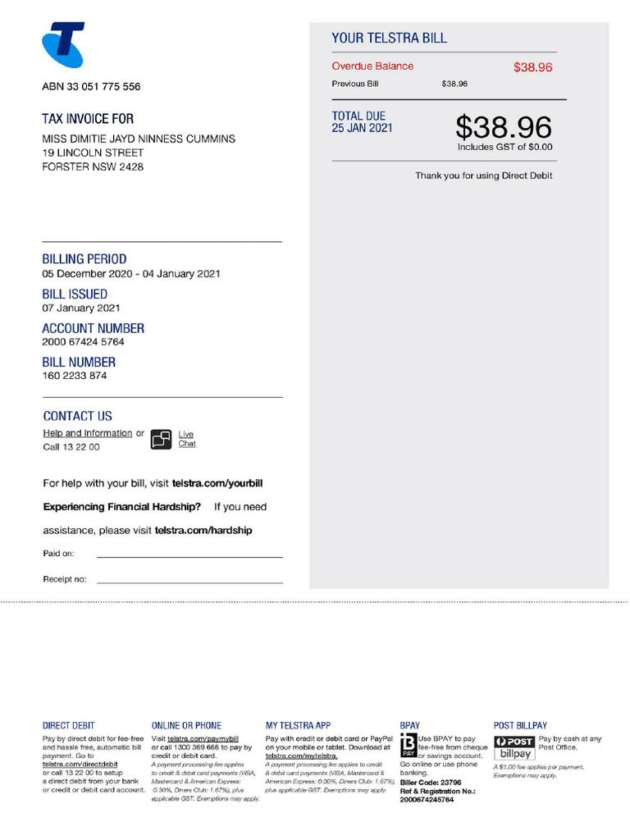Open the Help and Information link
Viewport: 630px width, 840px height.
tap(87, 433)
